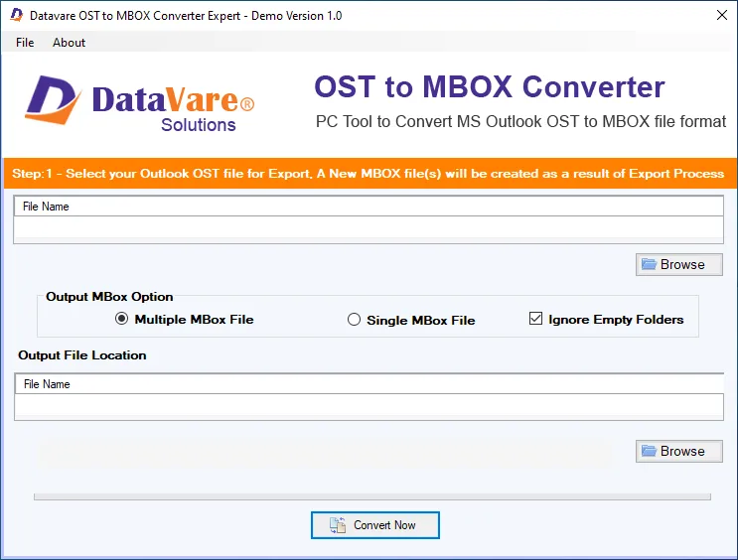Open the About menu
Screen dimensions: 738x560
tap(69, 43)
